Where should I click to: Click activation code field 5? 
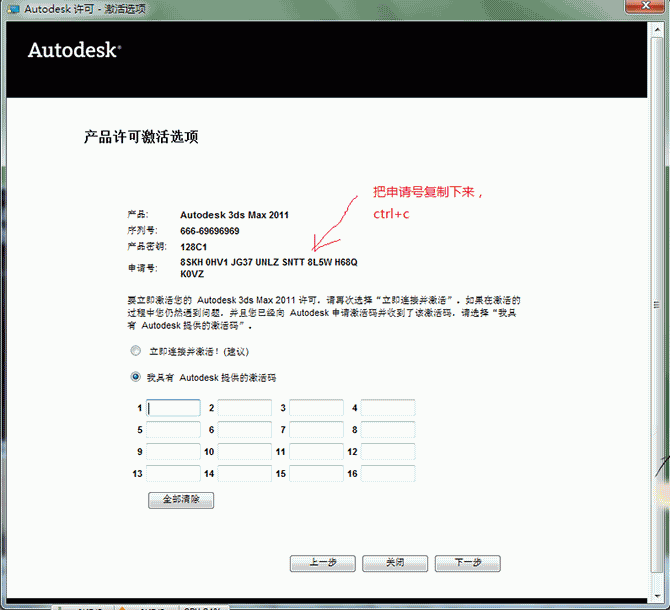[173, 430]
